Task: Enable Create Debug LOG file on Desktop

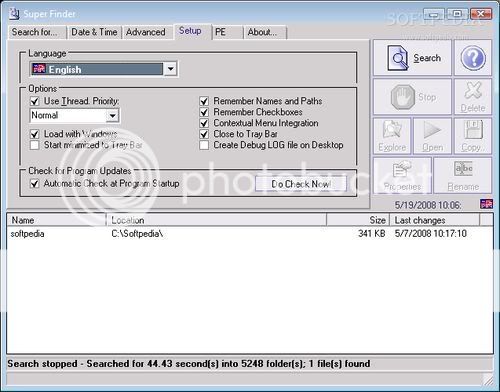Action: click(204, 145)
